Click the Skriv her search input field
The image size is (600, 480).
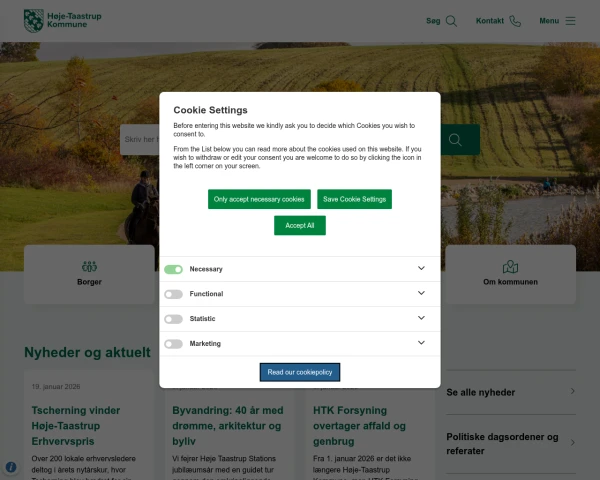point(140,140)
